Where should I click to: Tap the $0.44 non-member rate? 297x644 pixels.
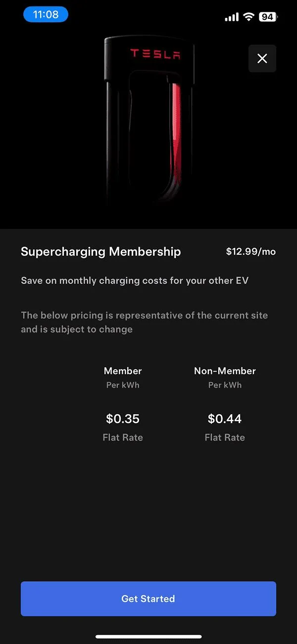tap(225, 419)
